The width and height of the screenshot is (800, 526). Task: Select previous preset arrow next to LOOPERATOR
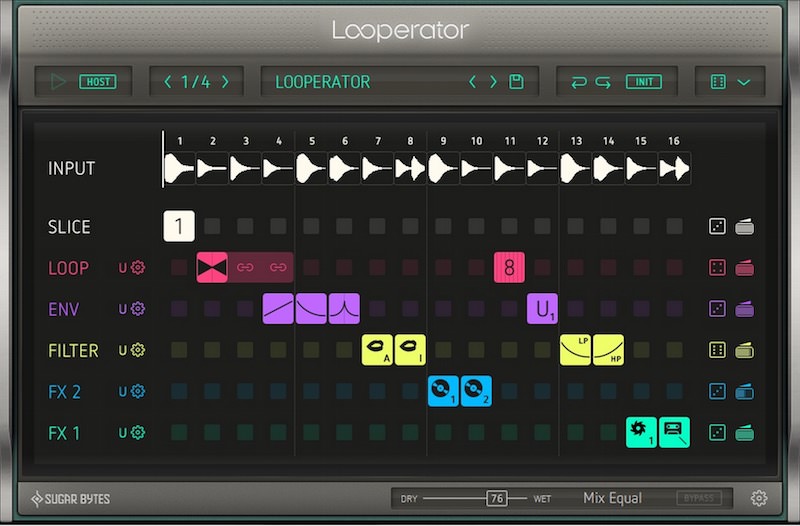click(x=472, y=82)
